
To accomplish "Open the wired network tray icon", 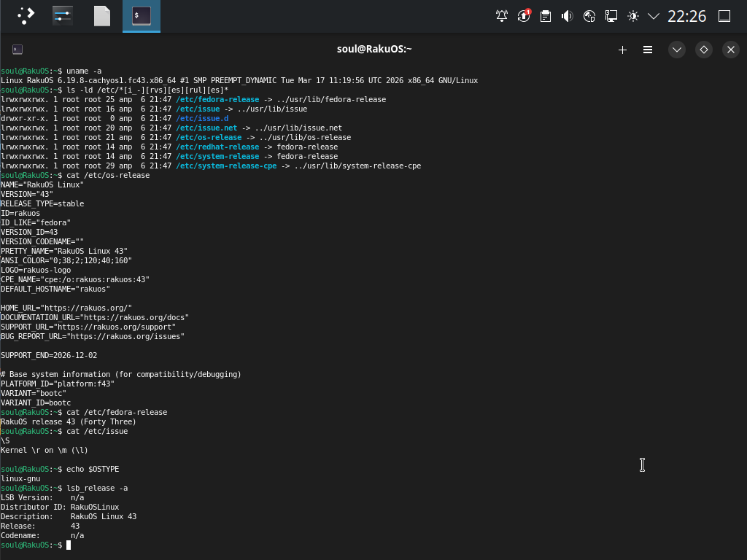I will 611,16.
